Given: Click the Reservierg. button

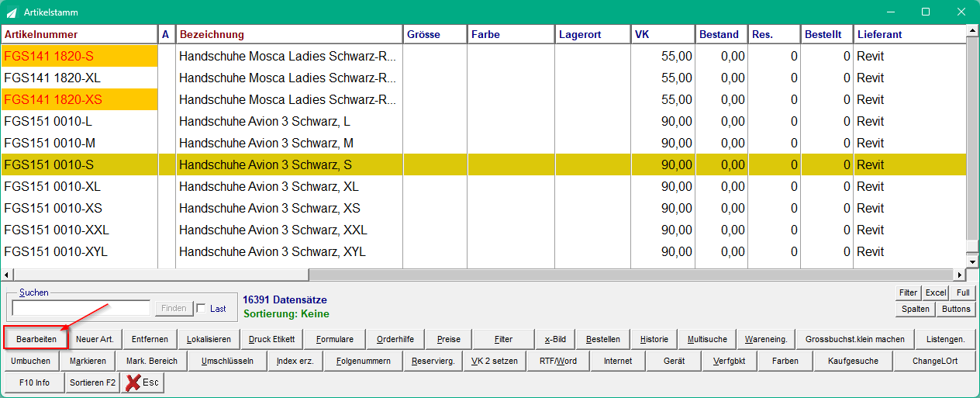Looking at the screenshot, I should coord(433,361).
